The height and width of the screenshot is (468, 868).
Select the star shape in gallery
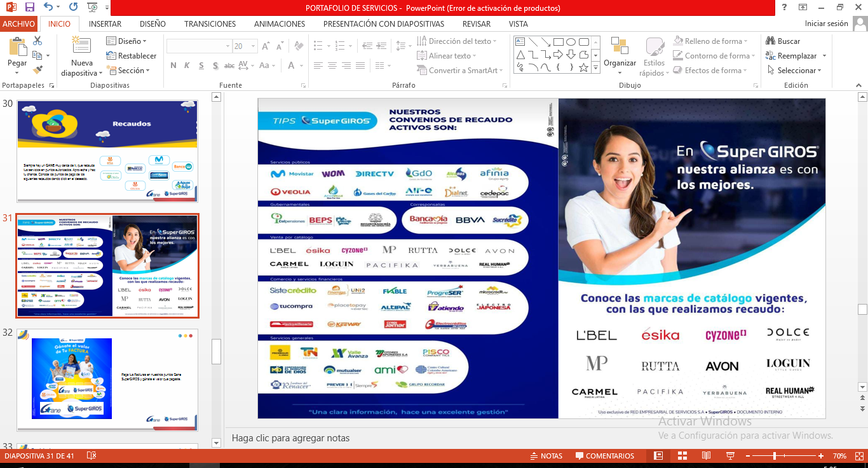(x=584, y=67)
